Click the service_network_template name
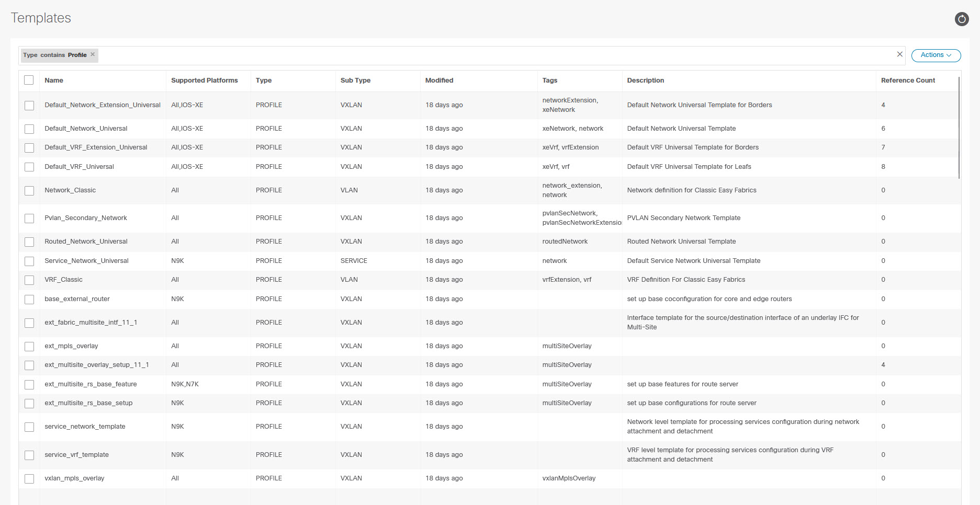The image size is (980, 505). pos(85,427)
